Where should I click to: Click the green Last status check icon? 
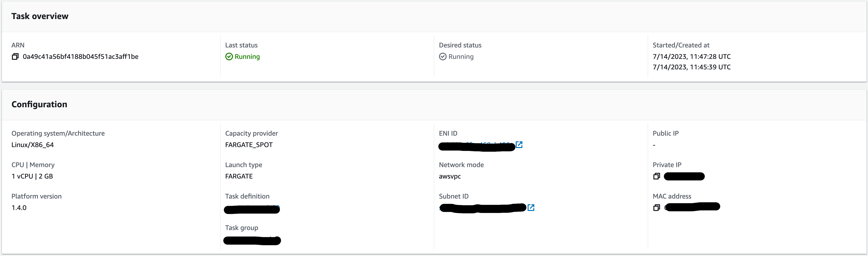coord(229,57)
